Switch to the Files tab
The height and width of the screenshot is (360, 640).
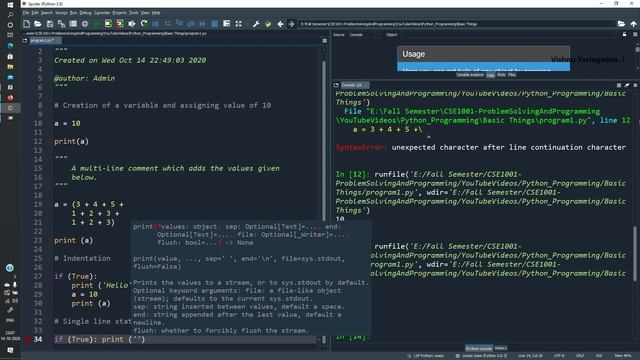click(x=512, y=75)
